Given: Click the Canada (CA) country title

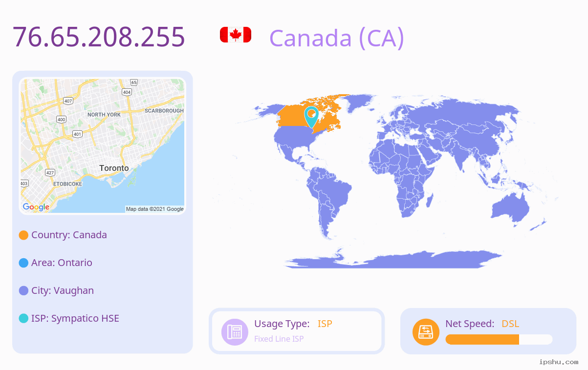Looking at the screenshot, I should coord(337,38).
